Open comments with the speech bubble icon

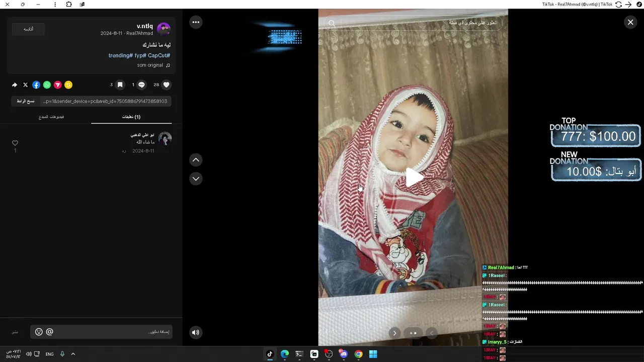tap(141, 85)
